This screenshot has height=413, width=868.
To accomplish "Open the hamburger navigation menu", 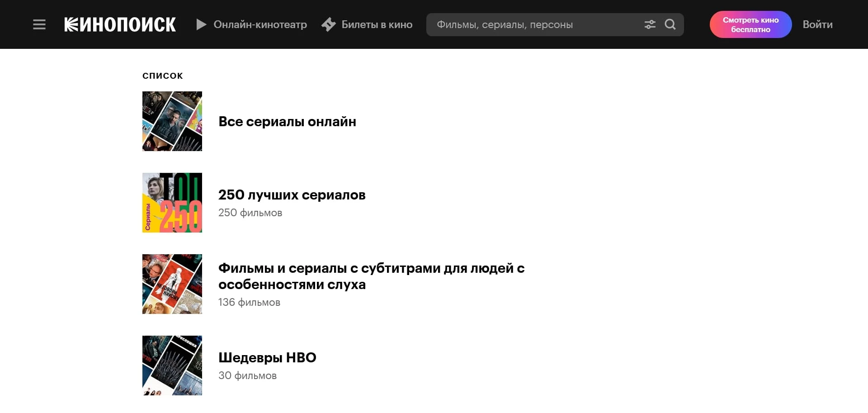I will pyautogui.click(x=39, y=24).
